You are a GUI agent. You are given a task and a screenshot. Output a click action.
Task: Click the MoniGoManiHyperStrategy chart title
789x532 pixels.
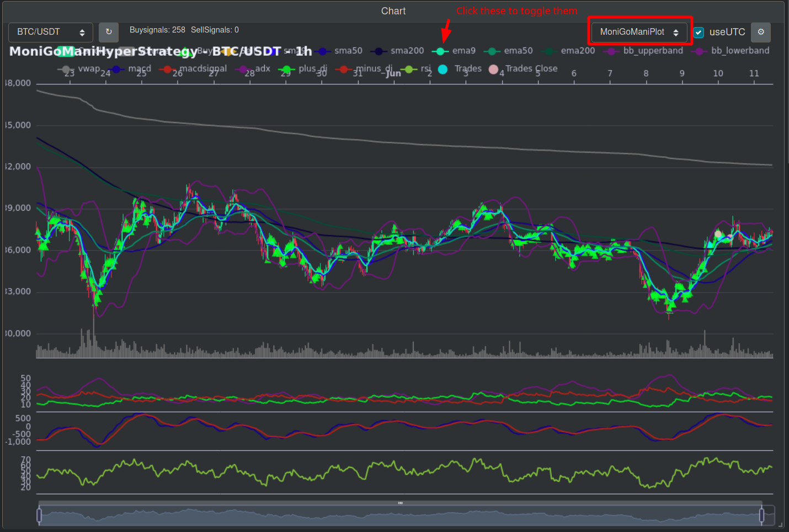161,51
